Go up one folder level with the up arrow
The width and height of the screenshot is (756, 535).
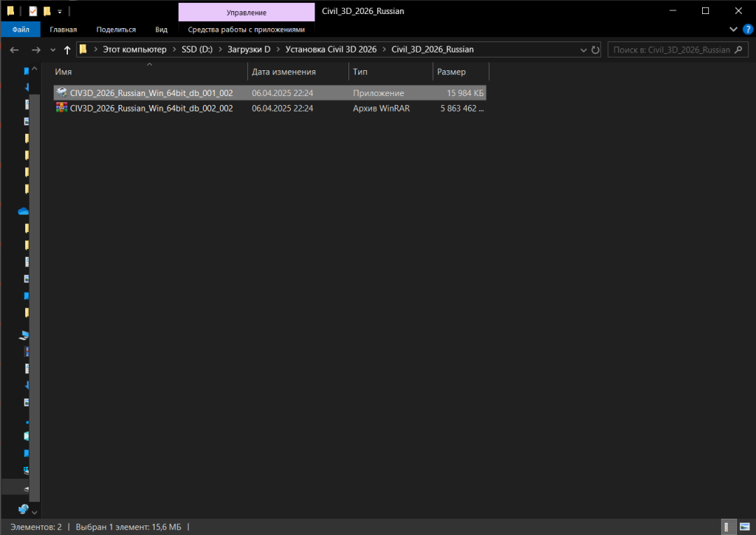click(67, 50)
